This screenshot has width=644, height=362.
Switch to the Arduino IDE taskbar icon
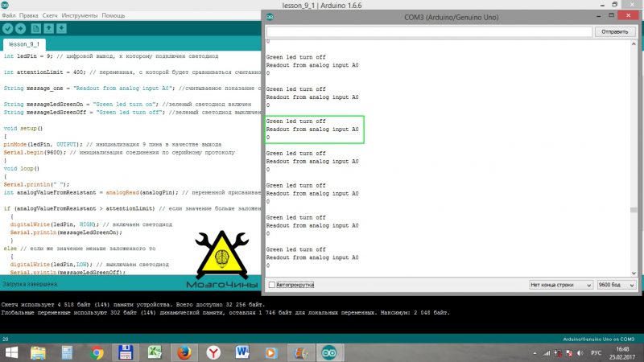(x=329, y=352)
